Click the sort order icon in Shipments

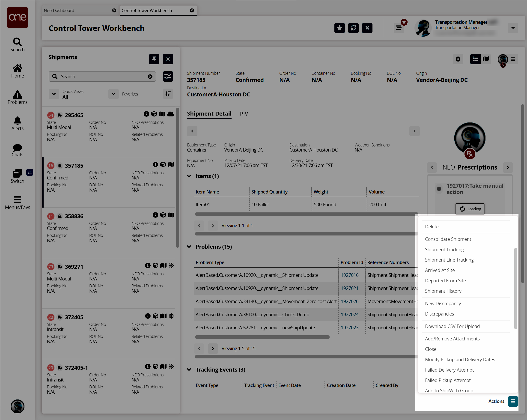click(168, 94)
